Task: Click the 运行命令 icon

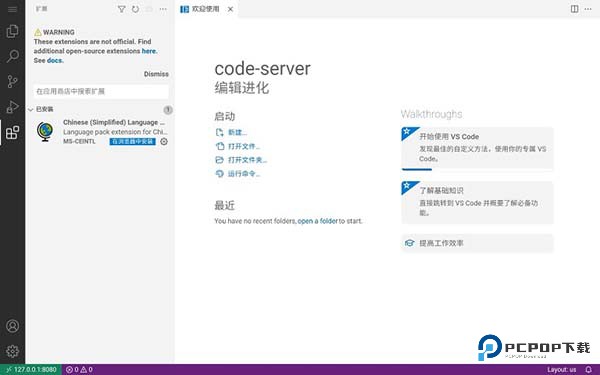Action: click(219, 174)
